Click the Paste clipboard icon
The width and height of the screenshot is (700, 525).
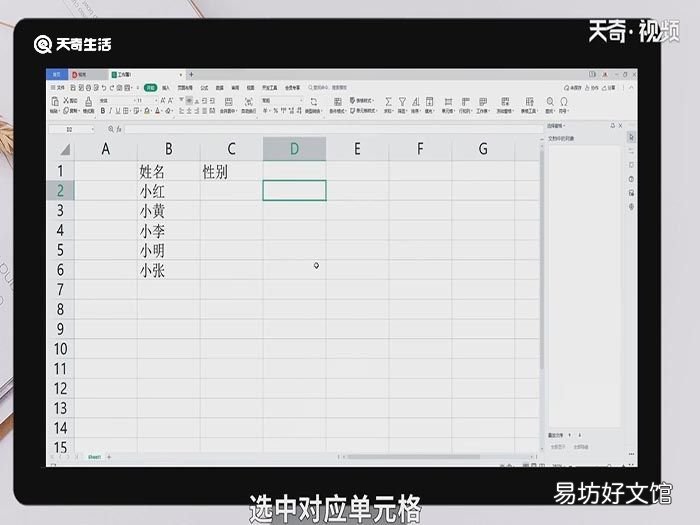coord(55,101)
